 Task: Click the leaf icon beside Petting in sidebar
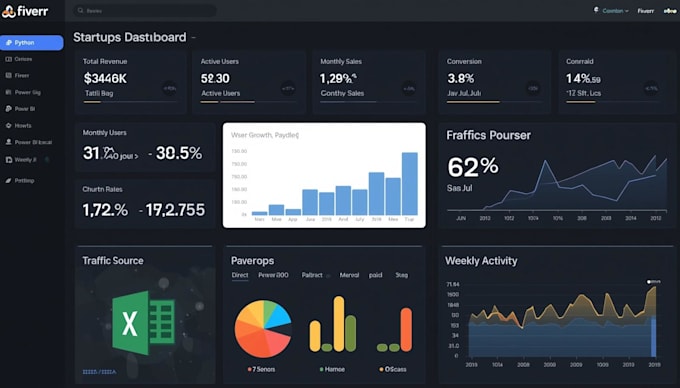[x=8, y=180]
